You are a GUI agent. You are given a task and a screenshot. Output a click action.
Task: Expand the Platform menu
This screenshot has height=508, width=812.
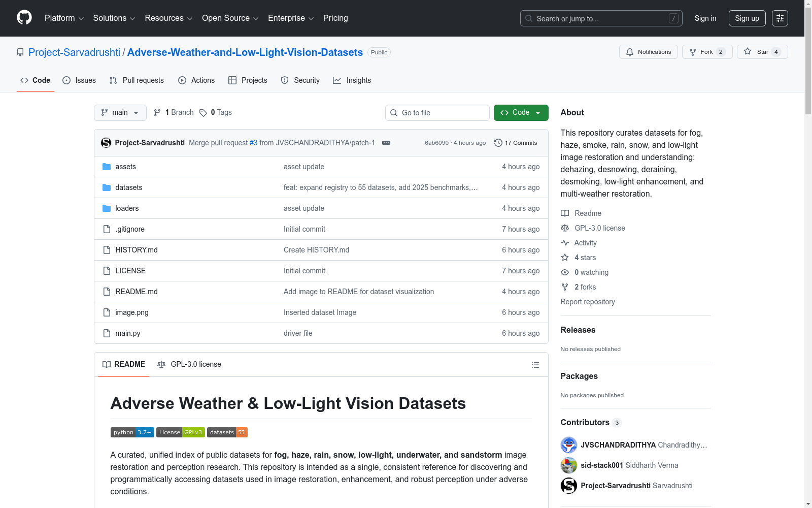coord(64,18)
